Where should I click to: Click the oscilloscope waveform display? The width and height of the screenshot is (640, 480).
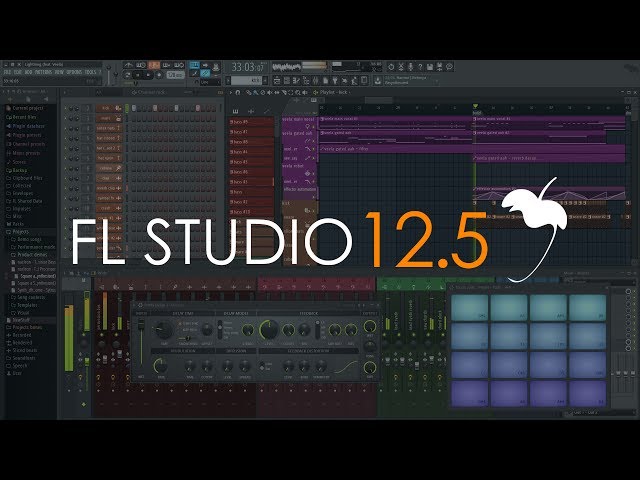click(x=286, y=66)
